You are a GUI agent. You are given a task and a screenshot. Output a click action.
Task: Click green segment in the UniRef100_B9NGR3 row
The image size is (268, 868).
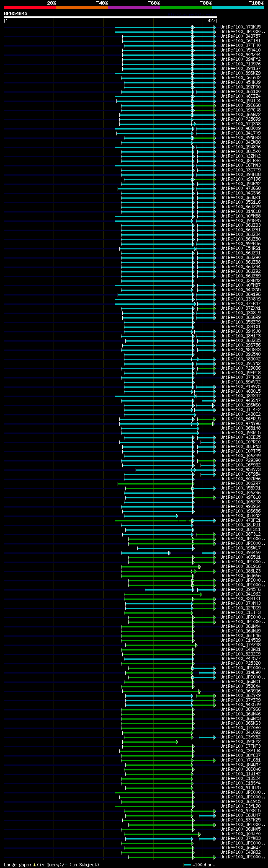[204, 137]
